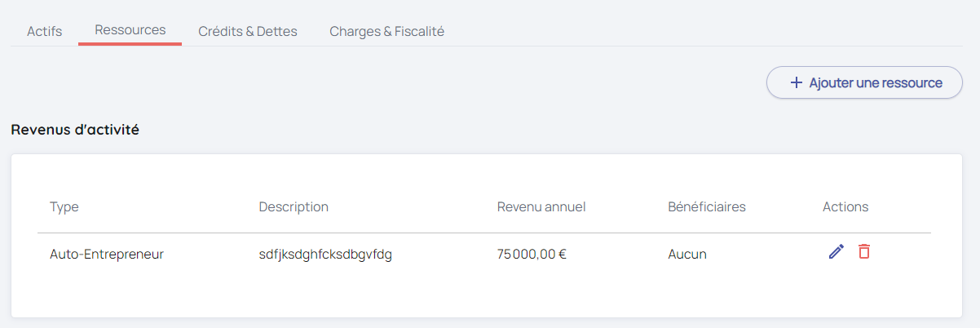Delete the Auto-Entrepreneur resource with the trash icon

pos(864,252)
